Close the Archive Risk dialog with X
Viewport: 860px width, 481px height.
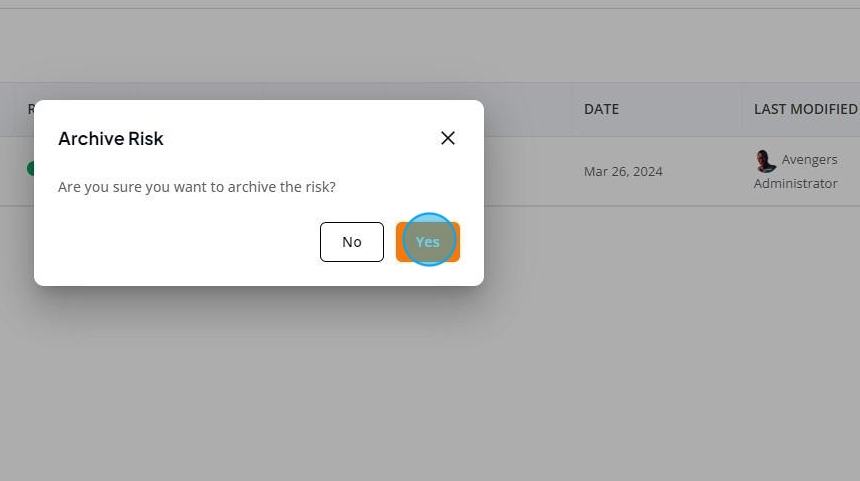click(x=448, y=138)
